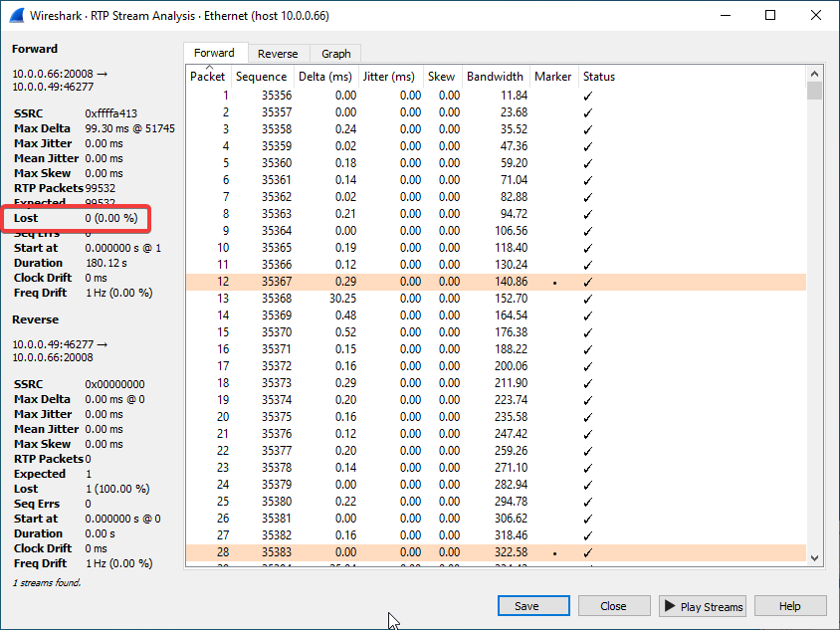The image size is (840, 630).
Task: Click the play triangle on Play Streams
Action: tap(670, 606)
